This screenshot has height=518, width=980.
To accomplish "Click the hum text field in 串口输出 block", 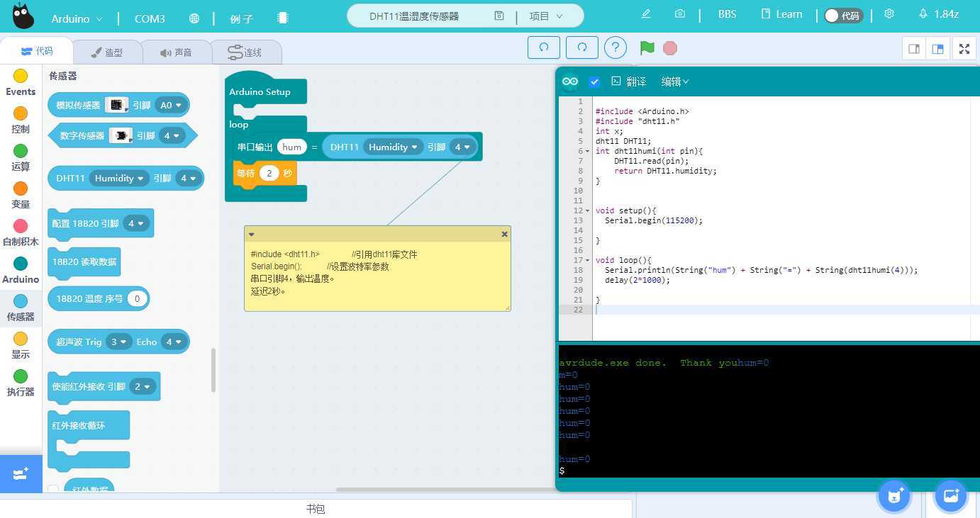I will 292,147.
